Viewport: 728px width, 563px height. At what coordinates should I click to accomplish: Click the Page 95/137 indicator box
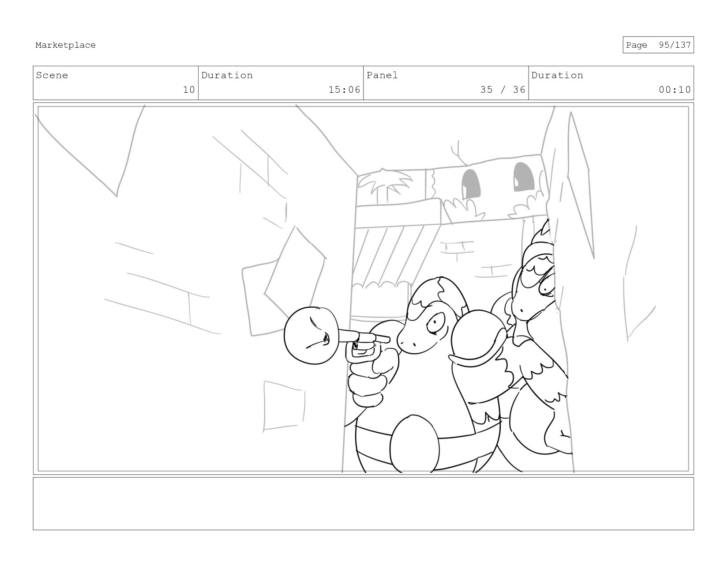(x=658, y=45)
